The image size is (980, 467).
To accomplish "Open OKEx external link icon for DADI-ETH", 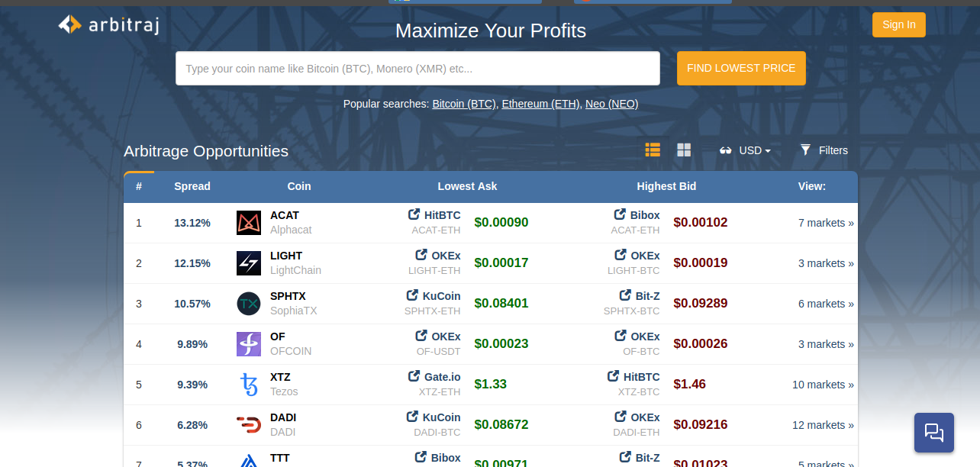I will click(x=621, y=417).
